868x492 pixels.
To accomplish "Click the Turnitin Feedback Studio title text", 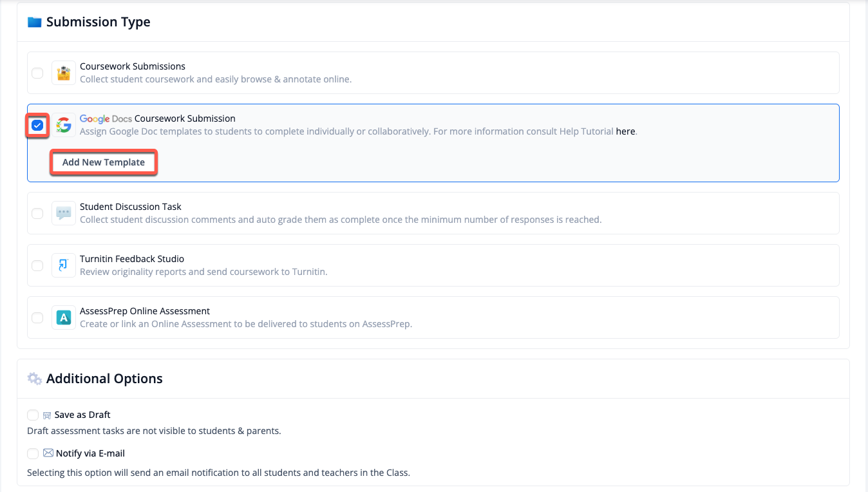I will 132,259.
